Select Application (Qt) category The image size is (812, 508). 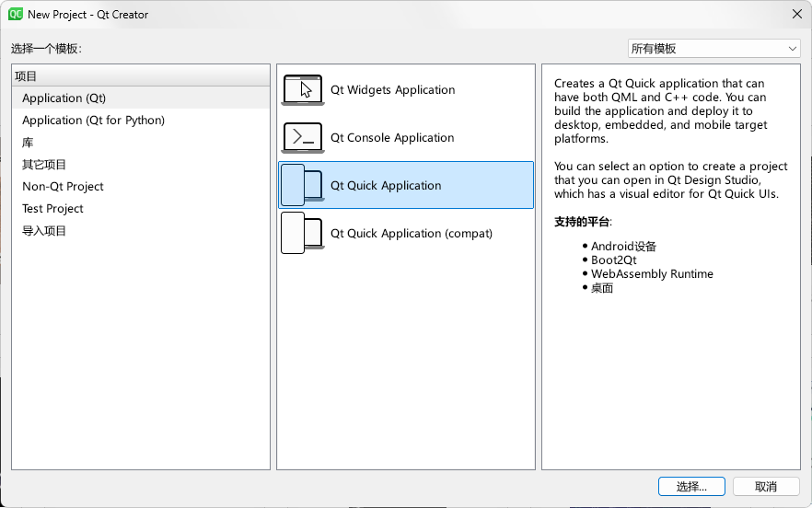tap(64, 98)
